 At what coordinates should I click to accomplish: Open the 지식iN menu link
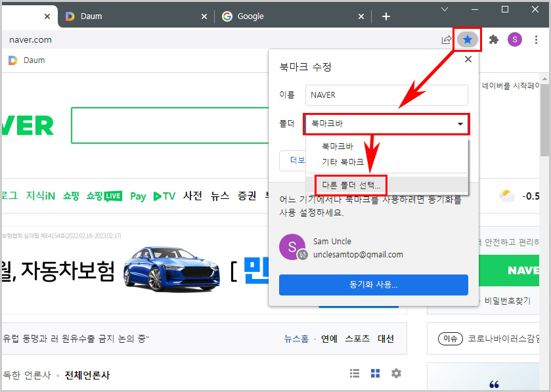41,196
